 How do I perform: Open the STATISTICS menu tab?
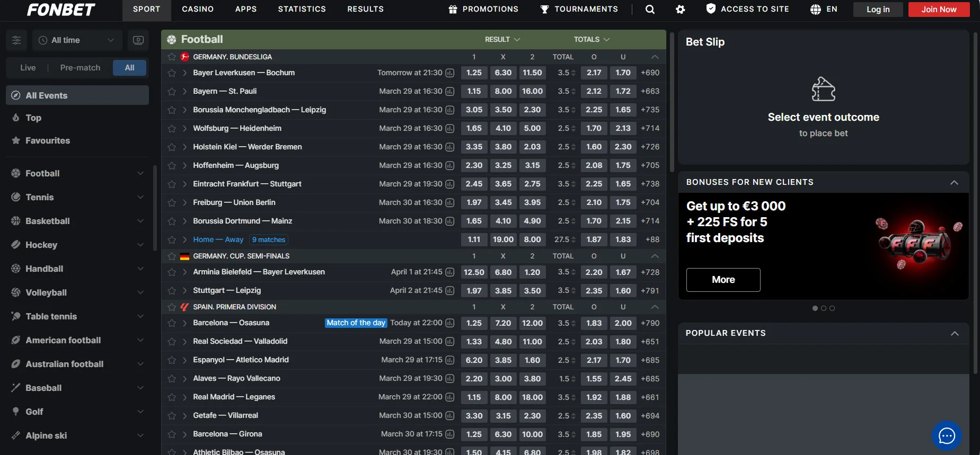click(x=302, y=9)
